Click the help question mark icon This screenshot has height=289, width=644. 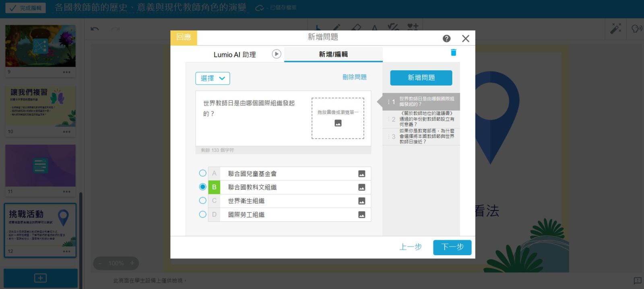coord(446,39)
